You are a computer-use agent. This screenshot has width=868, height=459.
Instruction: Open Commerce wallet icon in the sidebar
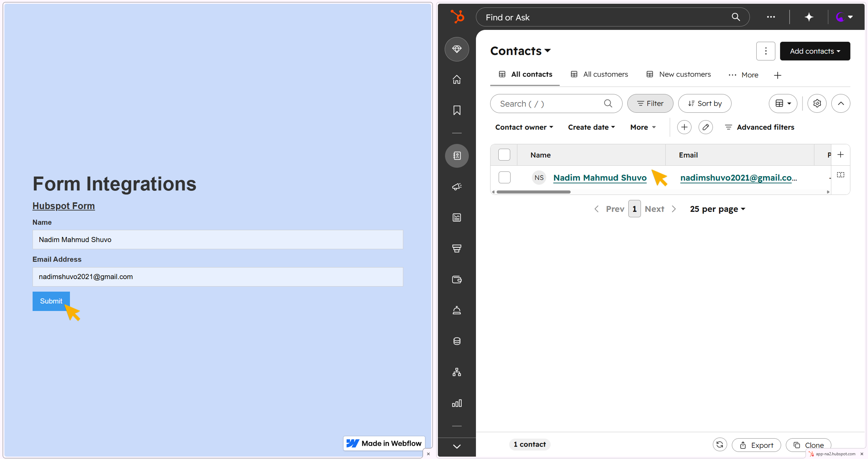pyautogui.click(x=457, y=279)
